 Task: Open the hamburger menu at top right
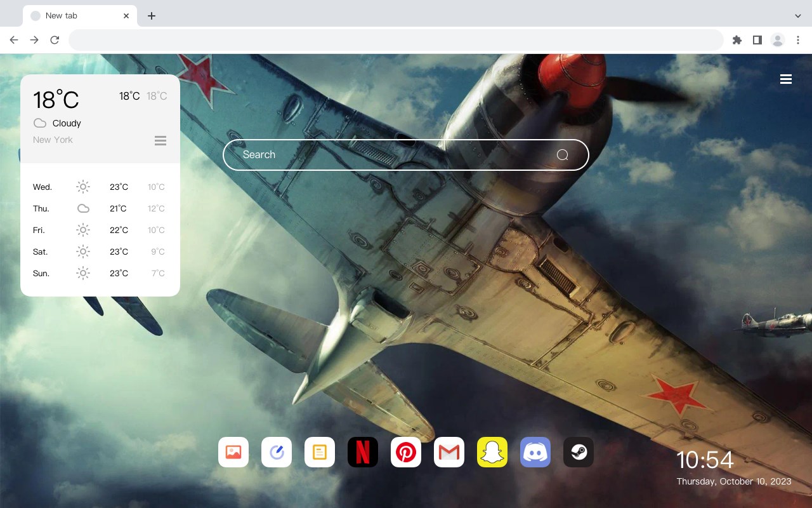pyautogui.click(x=786, y=79)
